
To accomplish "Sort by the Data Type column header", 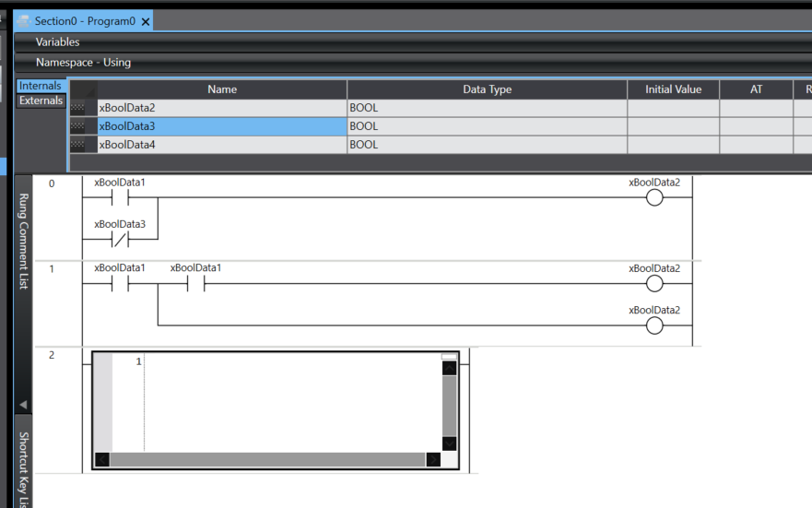I will tap(487, 89).
